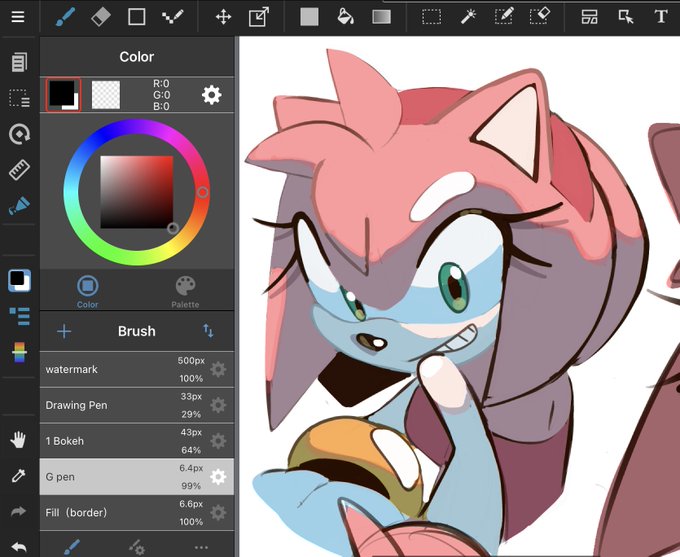Click the redo arrow in sidebar
Image resolution: width=680 pixels, height=557 pixels.
pos(18,511)
